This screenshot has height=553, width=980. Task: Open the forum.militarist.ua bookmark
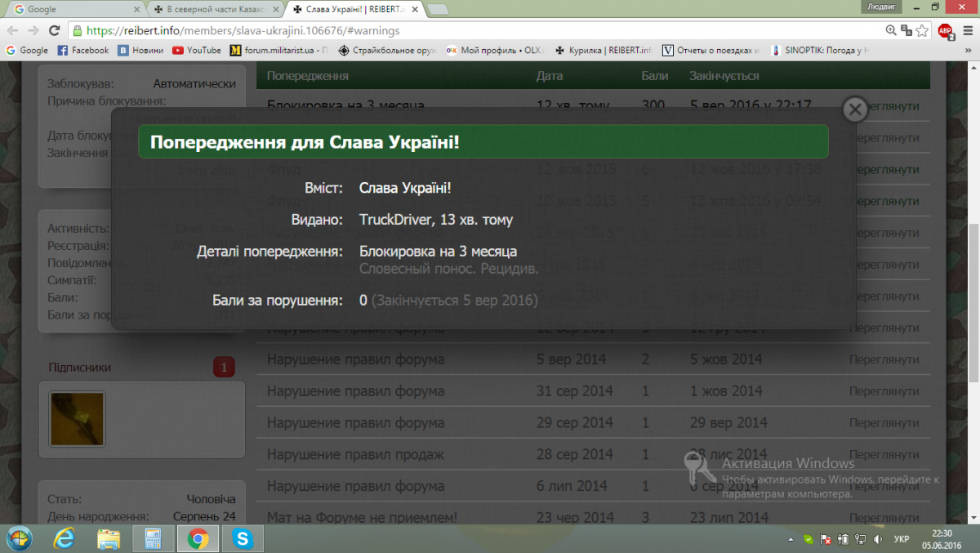pos(279,50)
